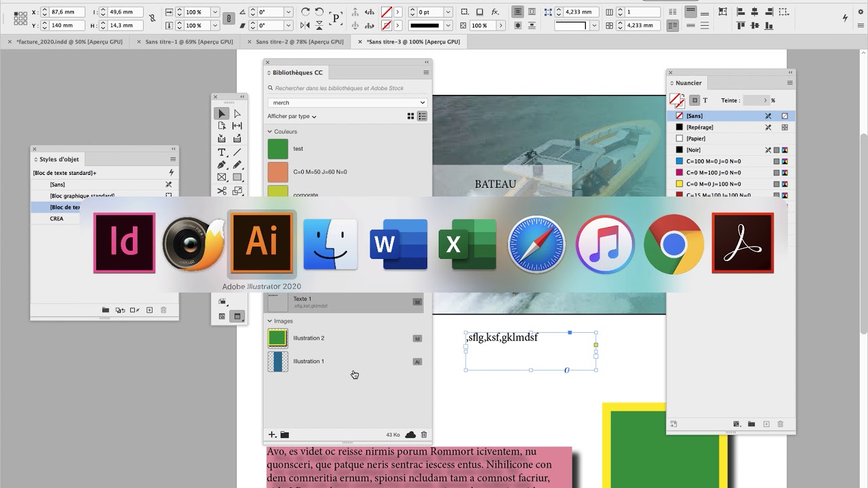Image resolution: width=868 pixels, height=488 pixels.
Task: Switch to Google Chrome in app switcher
Action: pos(673,244)
